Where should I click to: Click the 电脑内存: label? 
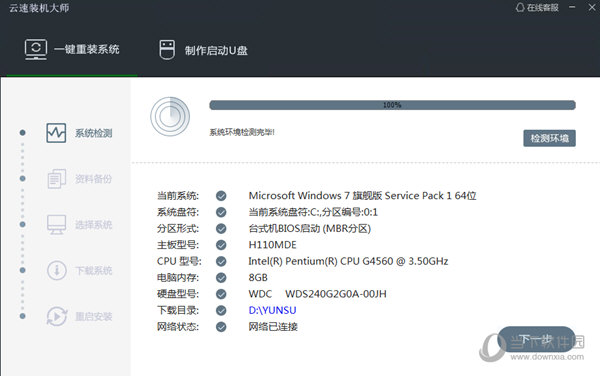click(178, 278)
